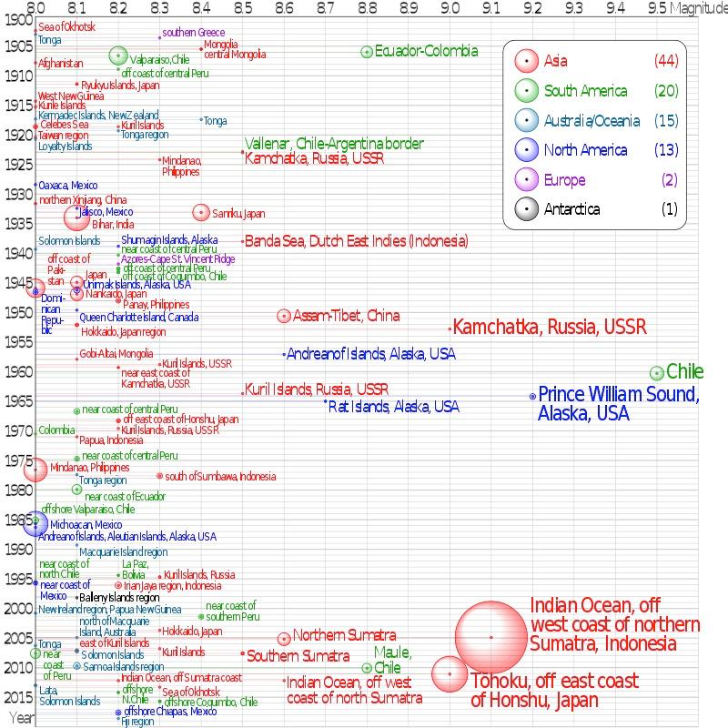Viewport: 728px width, 728px height.
Task: Click the 'Kermadec Islands, New Zealand' label
Action: 98,115
